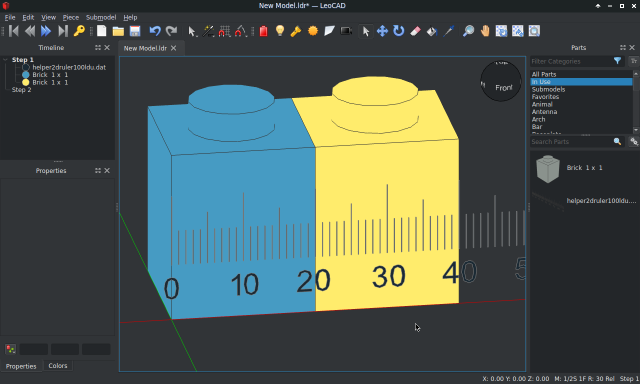Image resolution: width=640 pixels, height=384 pixels.
Task: Toggle the transform mode icon above Properties tab
Action: point(10,349)
